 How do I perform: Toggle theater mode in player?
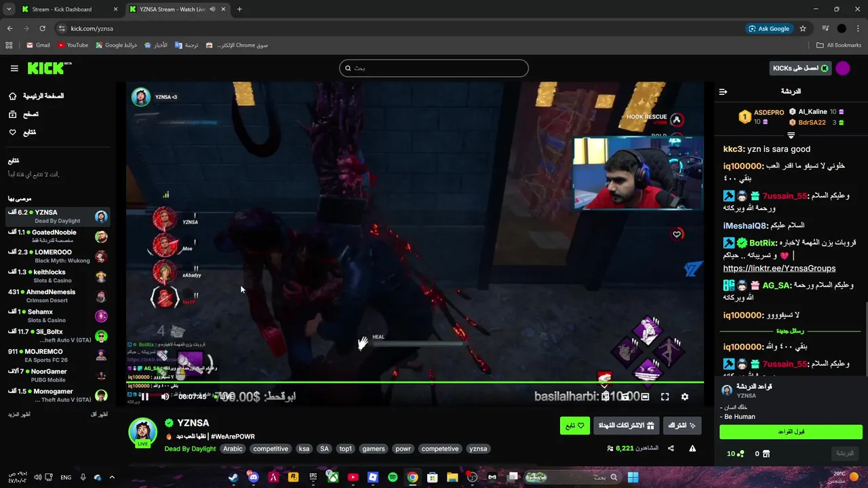coord(645,397)
